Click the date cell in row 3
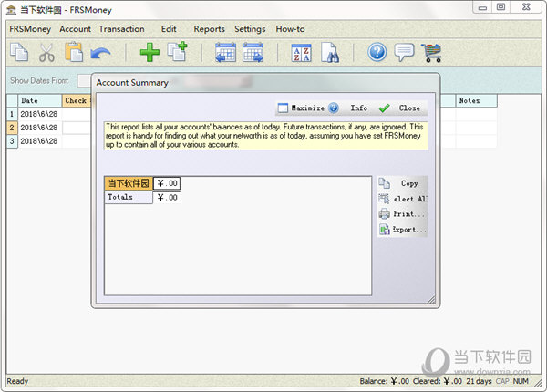This screenshot has width=547, height=392. point(40,141)
